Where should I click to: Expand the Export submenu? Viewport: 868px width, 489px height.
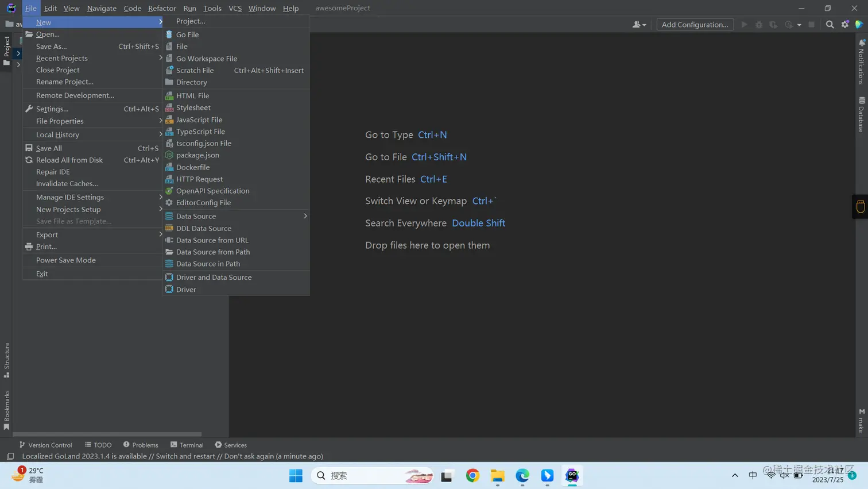(x=92, y=234)
